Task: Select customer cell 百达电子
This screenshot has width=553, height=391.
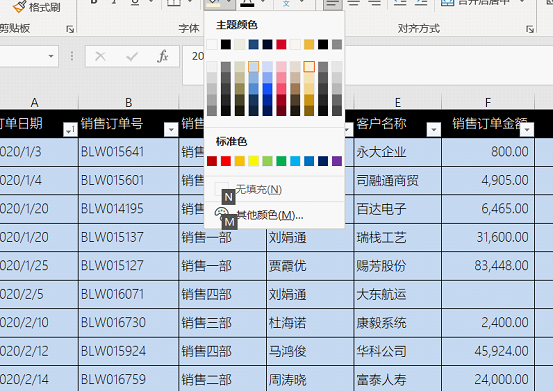Action: [x=398, y=209]
